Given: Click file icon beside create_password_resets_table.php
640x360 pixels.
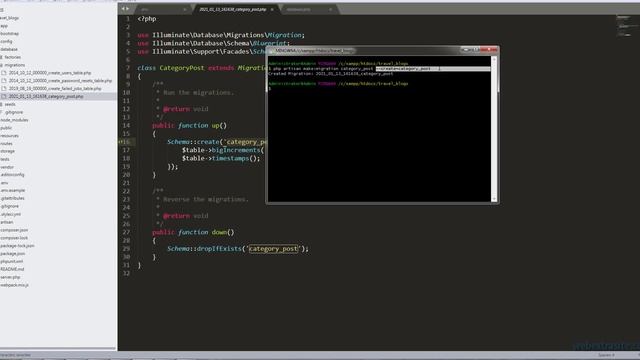Looking at the screenshot, I should 4,81.
